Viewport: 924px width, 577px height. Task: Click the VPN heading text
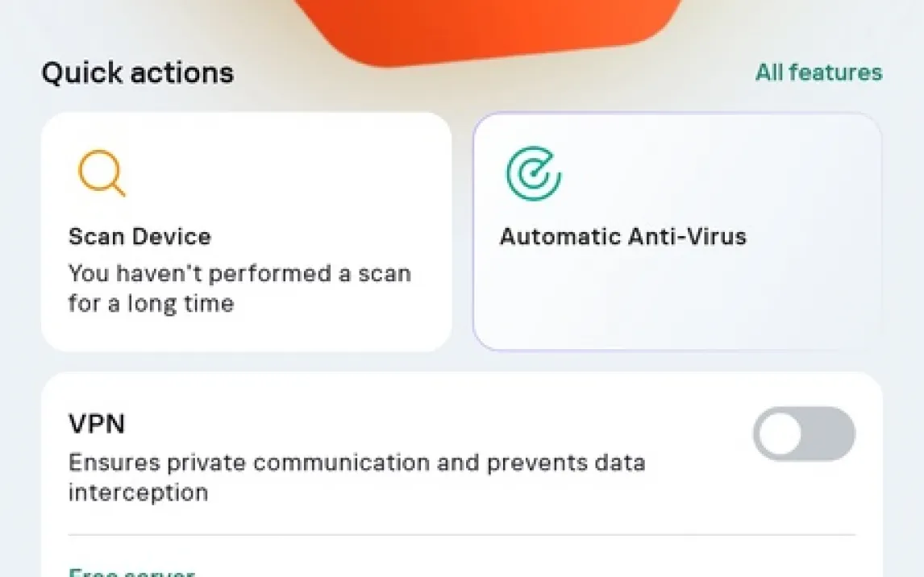[x=97, y=424]
